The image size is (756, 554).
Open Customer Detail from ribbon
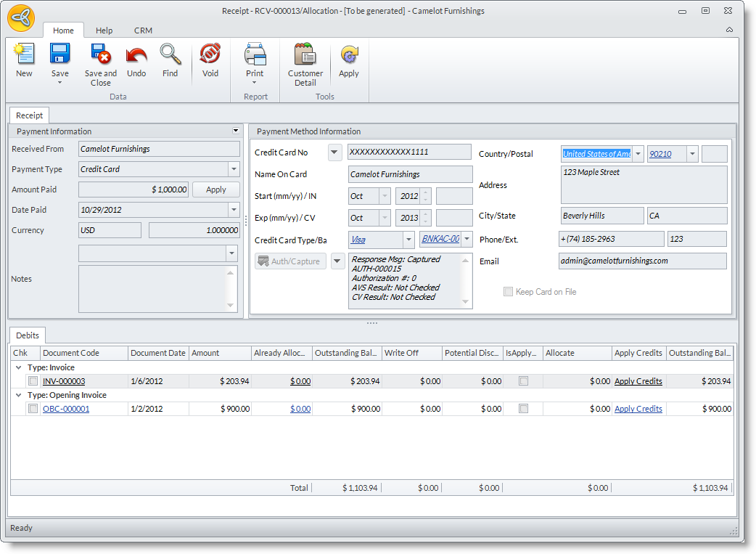point(305,55)
